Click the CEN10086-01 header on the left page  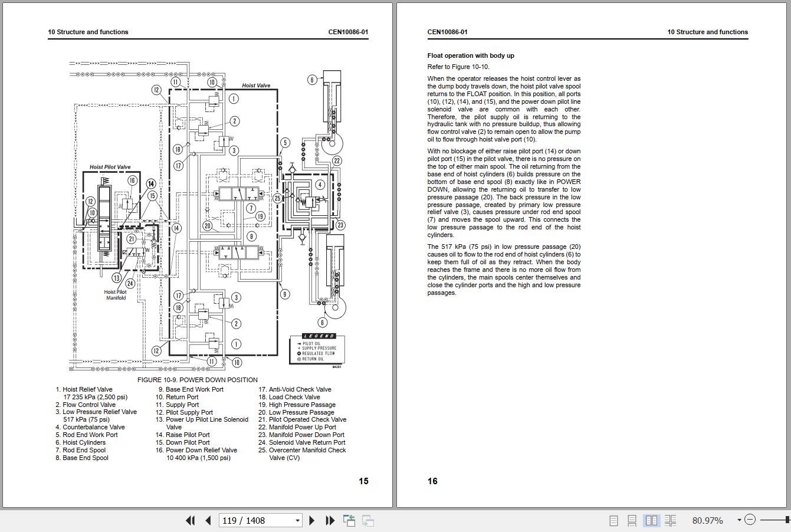point(349,32)
